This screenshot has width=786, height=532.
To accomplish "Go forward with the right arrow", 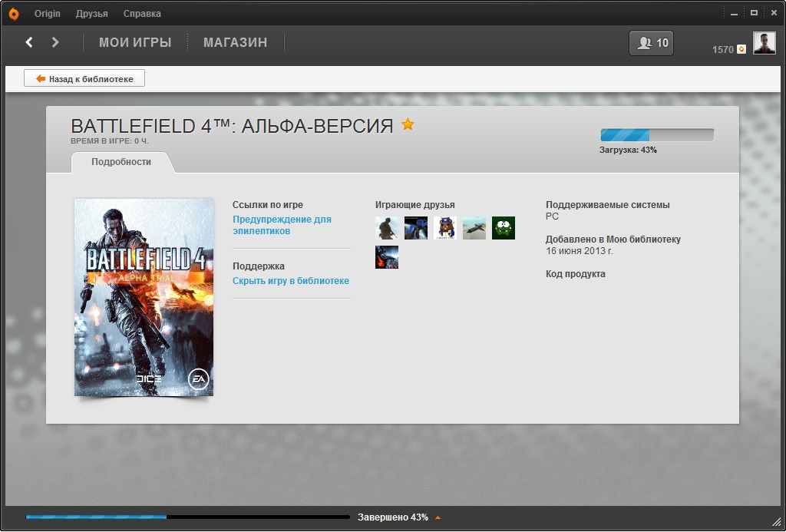I will coord(55,43).
